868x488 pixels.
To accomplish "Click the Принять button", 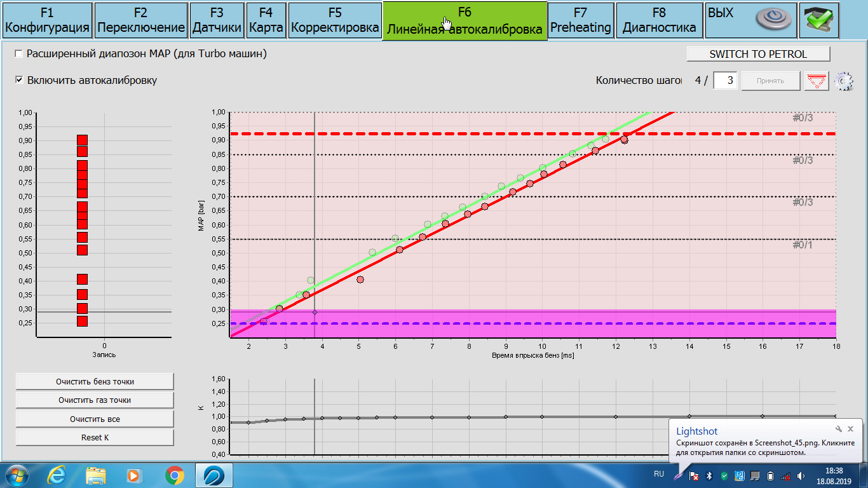I will [x=770, y=81].
